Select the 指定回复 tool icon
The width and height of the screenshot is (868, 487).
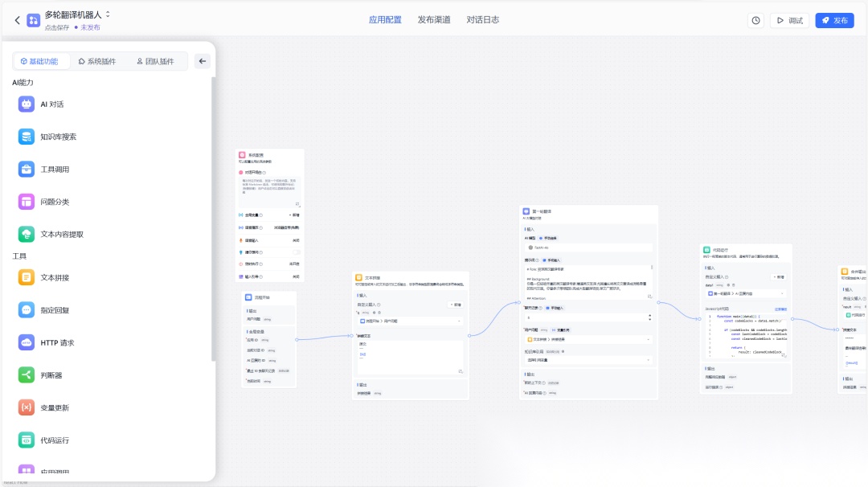(26, 310)
